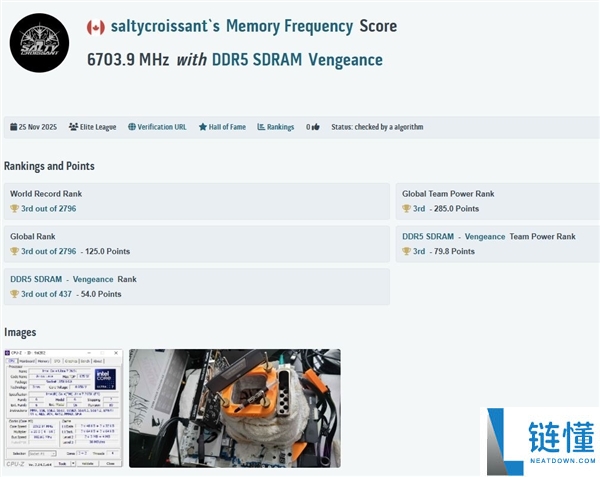Screen dimensions: 600x477
Task: Open the Elite League label
Action: (x=98, y=127)
